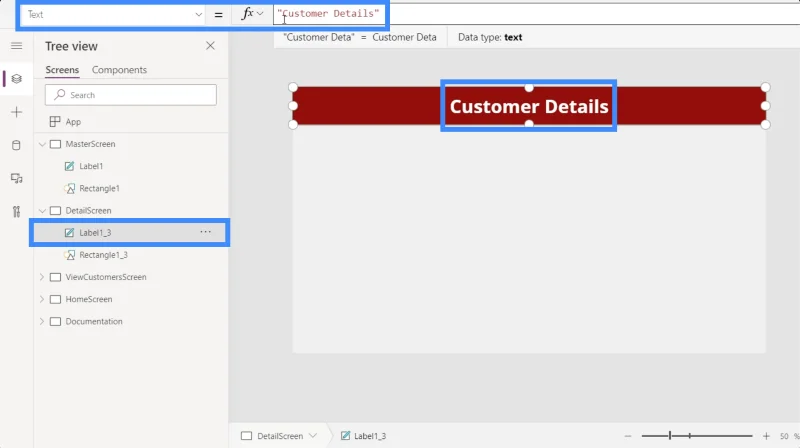The image size is (800, 448).
Task: Select Documentation in the tree
Action: pyautogui.click(x=94, y=321)
